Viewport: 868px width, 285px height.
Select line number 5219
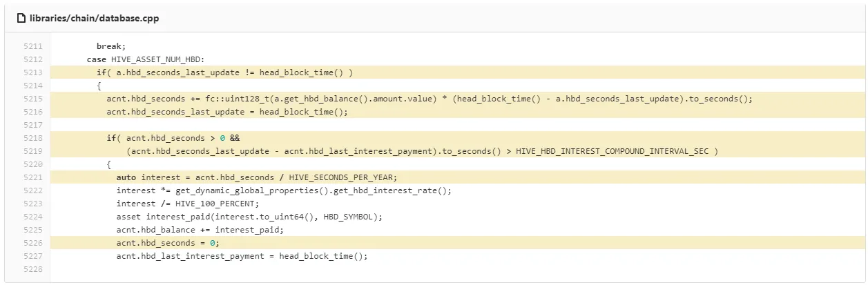(x=32, y=151)
